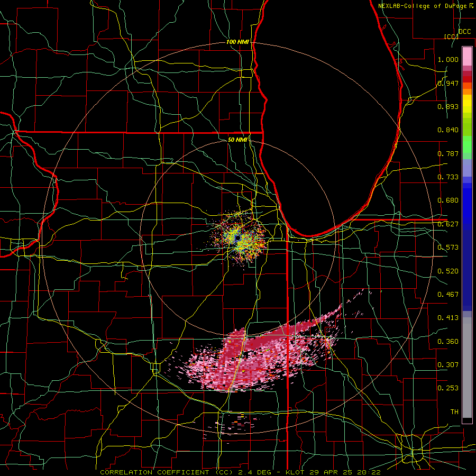Click the 50 NMI range ring label
The image size is (476, 476).
pyautogui.click(x=237, y=140)
